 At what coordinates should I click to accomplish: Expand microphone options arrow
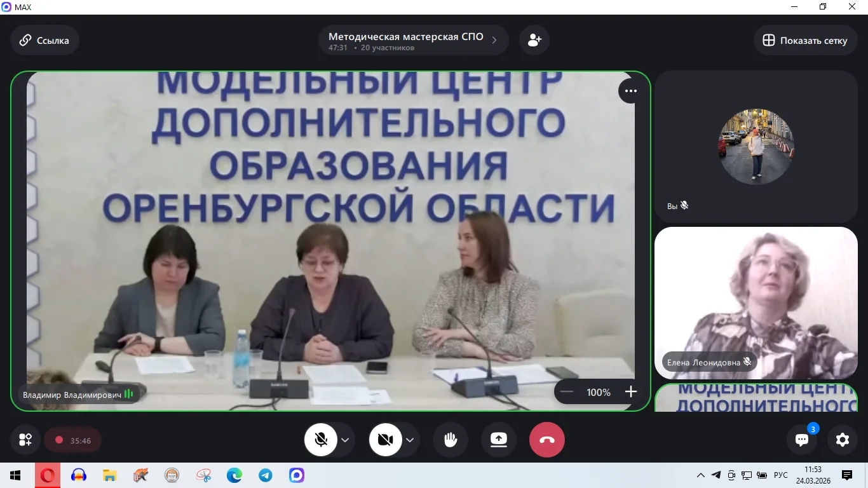click(x=345, y=440)
